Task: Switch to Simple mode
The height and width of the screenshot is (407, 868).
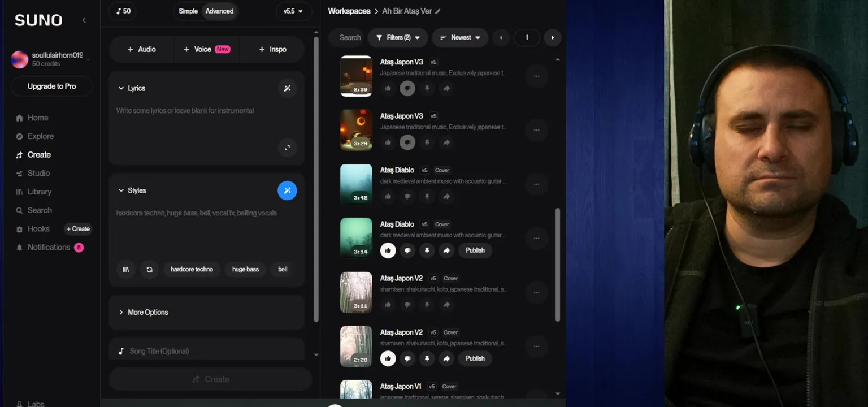Action: 188,11
